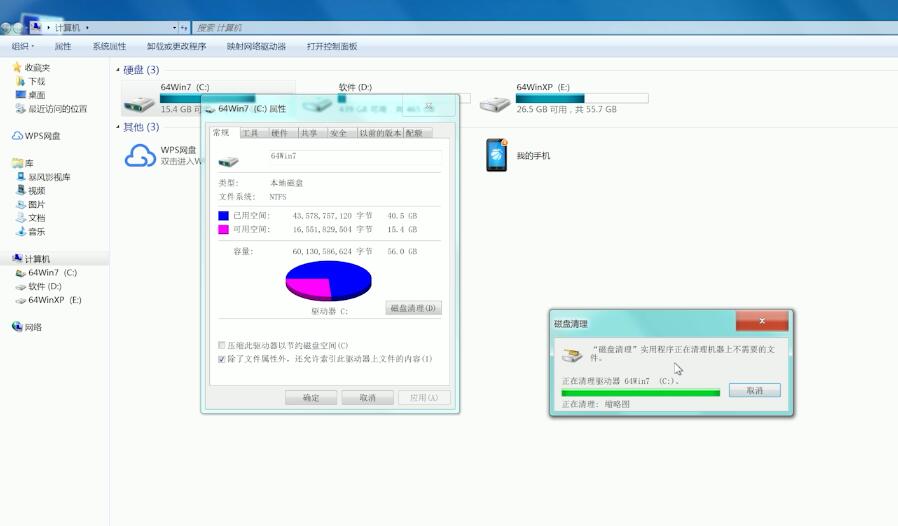Open 桌面 in sidebar favorites
This screenshot has height=526, width=898.
coord(31,95)
